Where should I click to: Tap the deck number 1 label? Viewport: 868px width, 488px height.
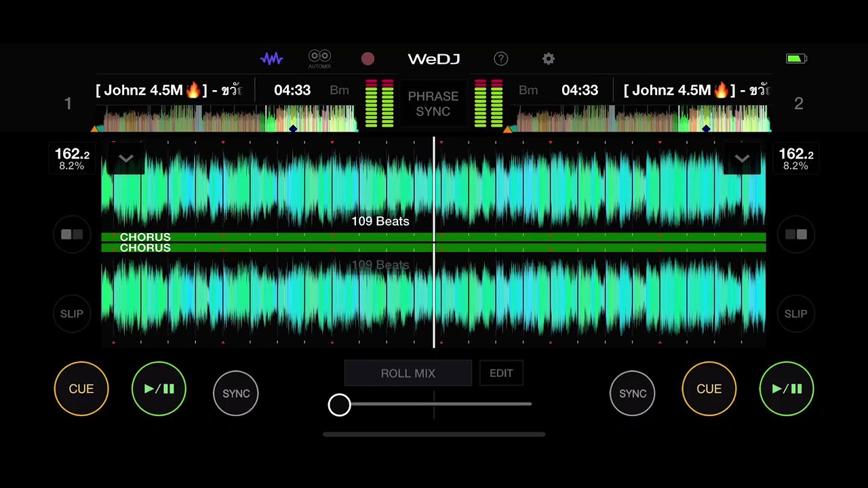click(68, 104)
